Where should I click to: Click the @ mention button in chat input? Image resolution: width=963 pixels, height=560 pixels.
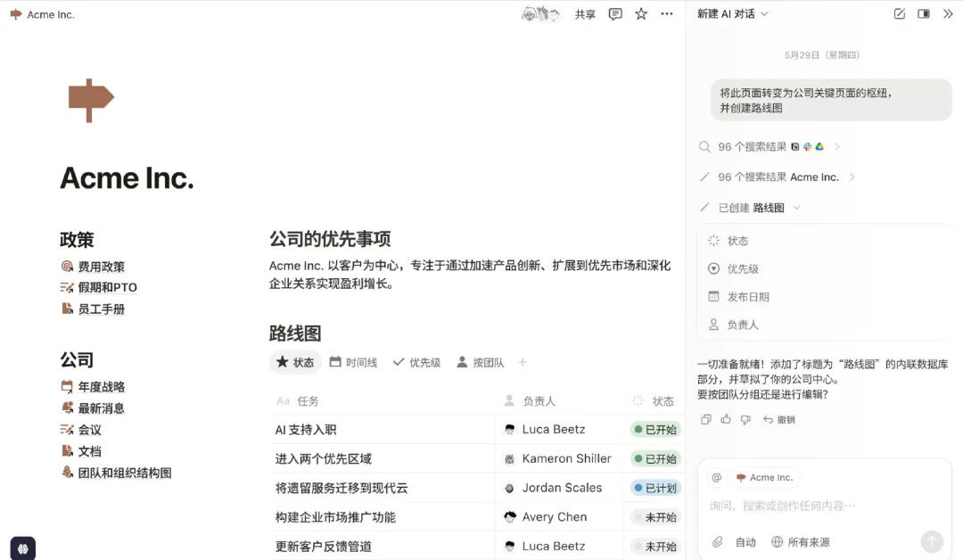click(717, 477)
